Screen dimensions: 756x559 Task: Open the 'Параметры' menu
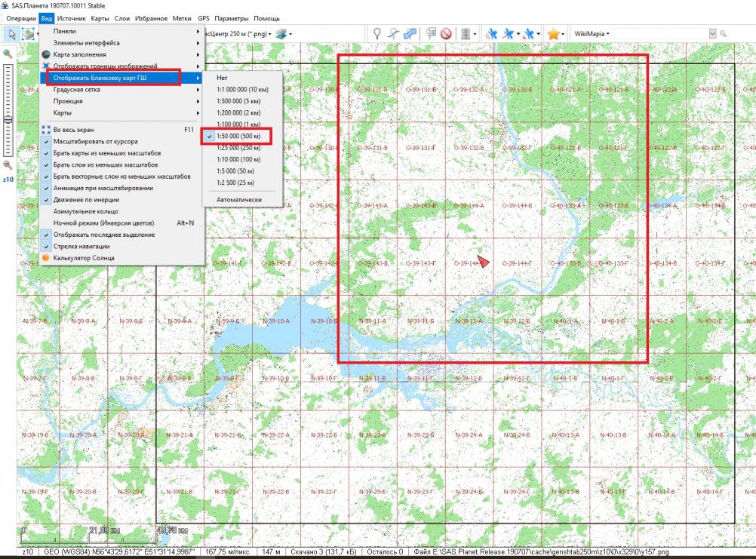point(231,17)
